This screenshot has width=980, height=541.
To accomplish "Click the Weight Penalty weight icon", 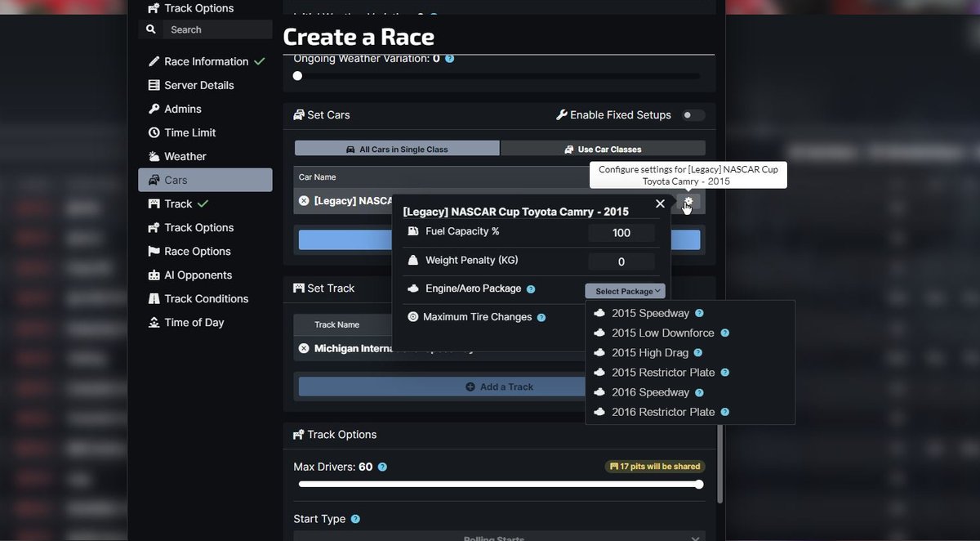I will [413, 260].
